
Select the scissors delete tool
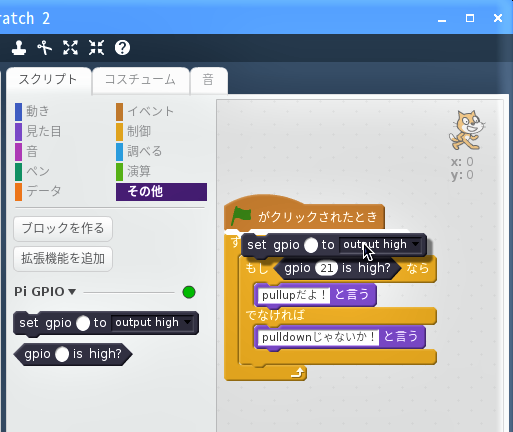45,48
